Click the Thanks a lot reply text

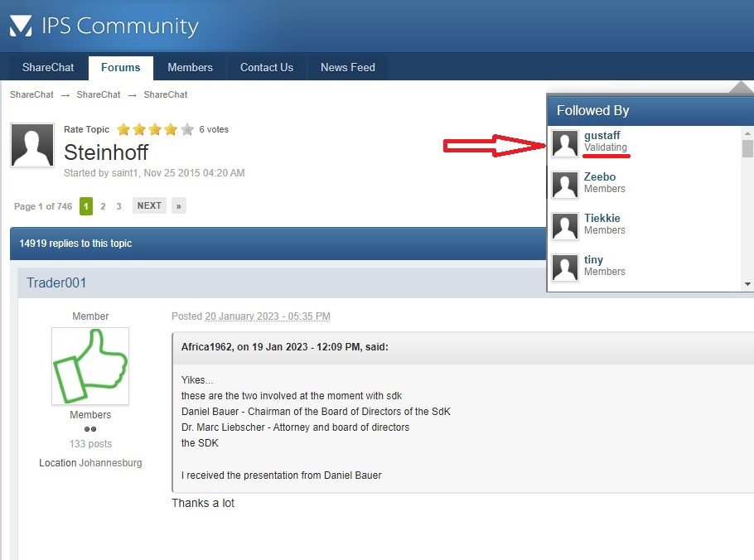tap(203, 504)
